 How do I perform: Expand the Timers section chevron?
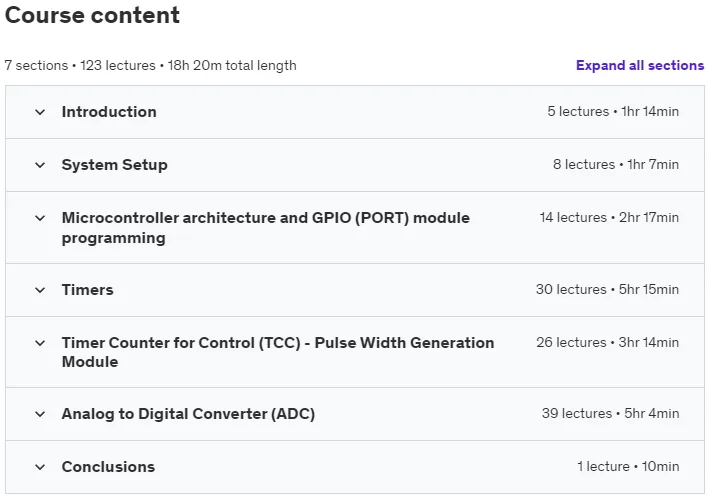point(40,290)
